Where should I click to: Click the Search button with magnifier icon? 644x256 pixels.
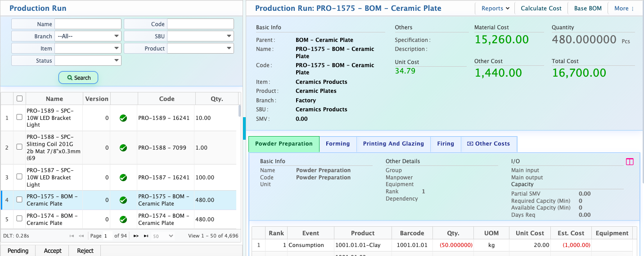[x=78, y=78]
